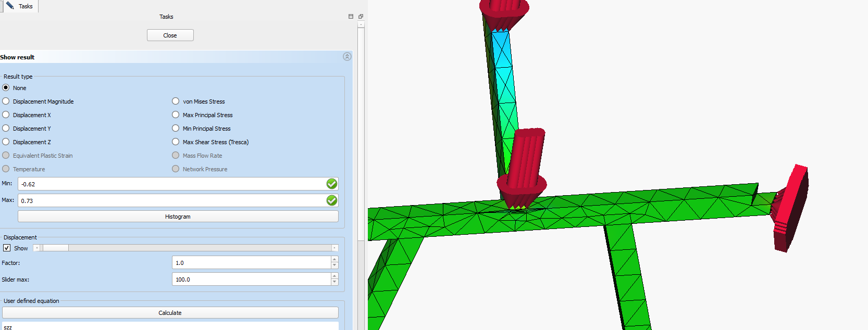Select von Mises Stress result type

coord(176,101)
